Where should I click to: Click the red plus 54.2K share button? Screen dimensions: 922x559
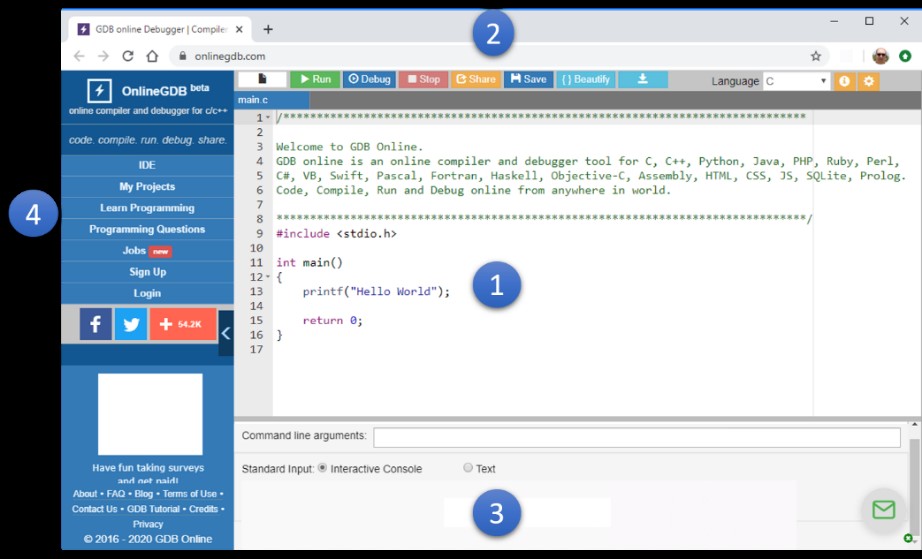coord(183,324)
